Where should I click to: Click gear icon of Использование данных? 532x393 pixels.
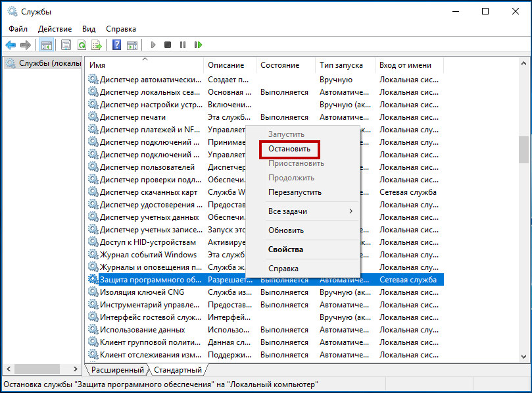93,330
